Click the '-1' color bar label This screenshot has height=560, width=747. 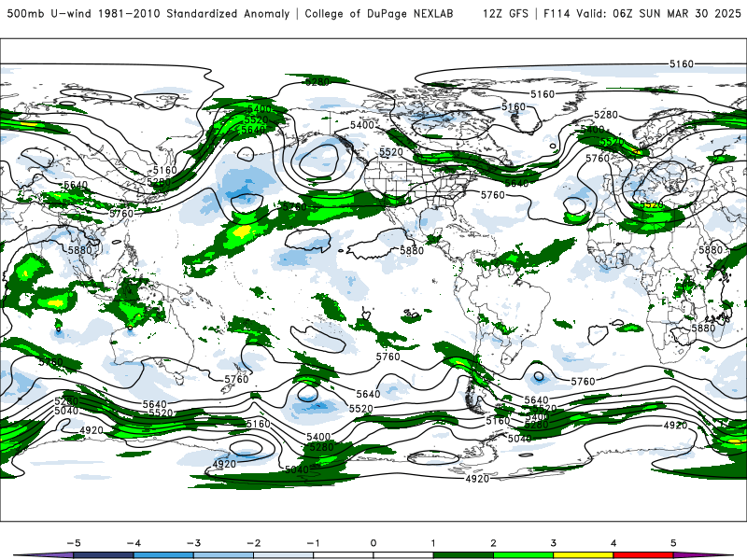(x=313, y=543)
